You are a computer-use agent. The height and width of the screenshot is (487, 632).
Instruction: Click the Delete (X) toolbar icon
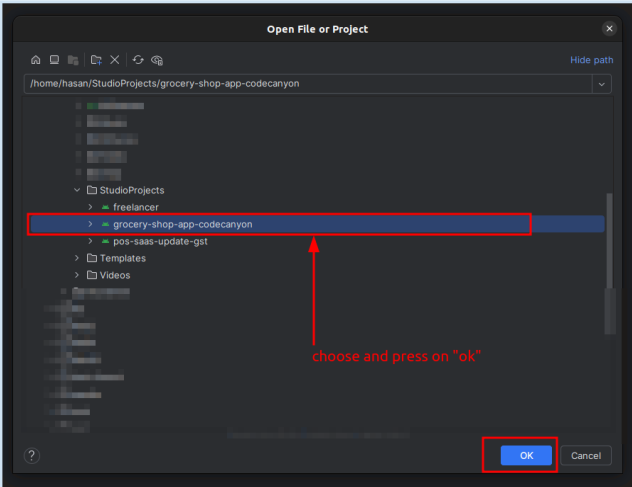115,60
